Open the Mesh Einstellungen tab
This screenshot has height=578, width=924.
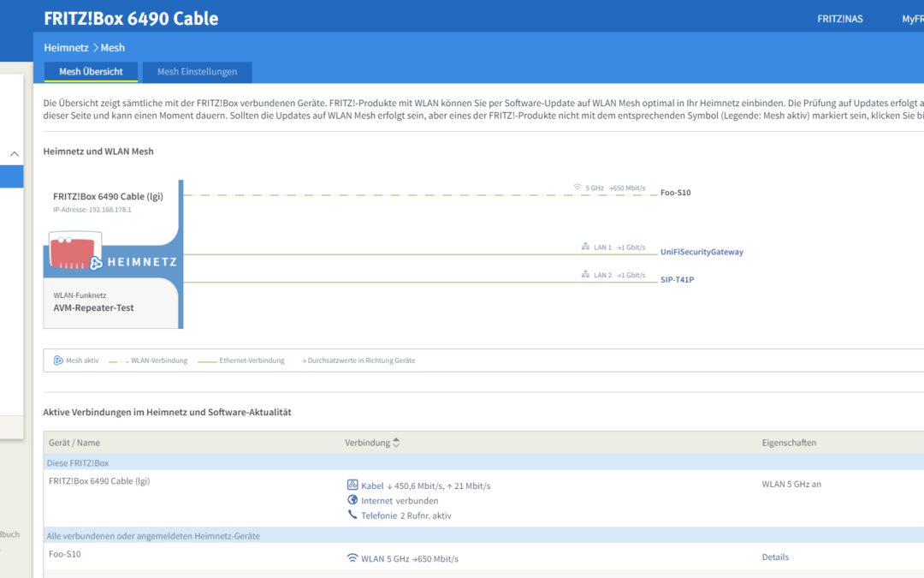click(197, 72)
